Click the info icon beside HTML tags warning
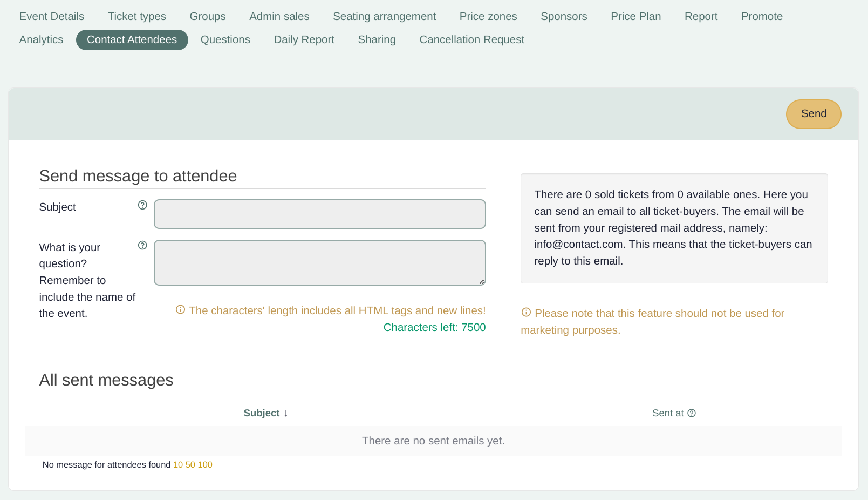 point(181,310)
